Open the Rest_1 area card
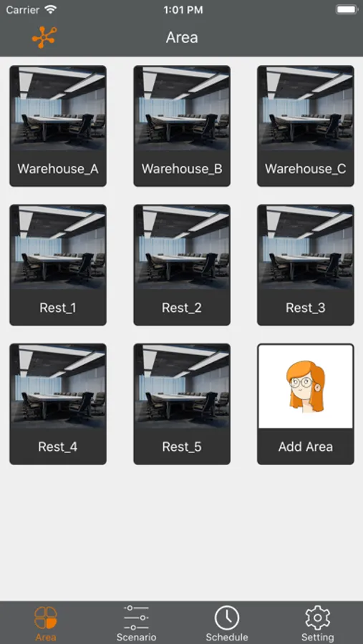Viewport: 363px width, 644px height. point(58,265)
